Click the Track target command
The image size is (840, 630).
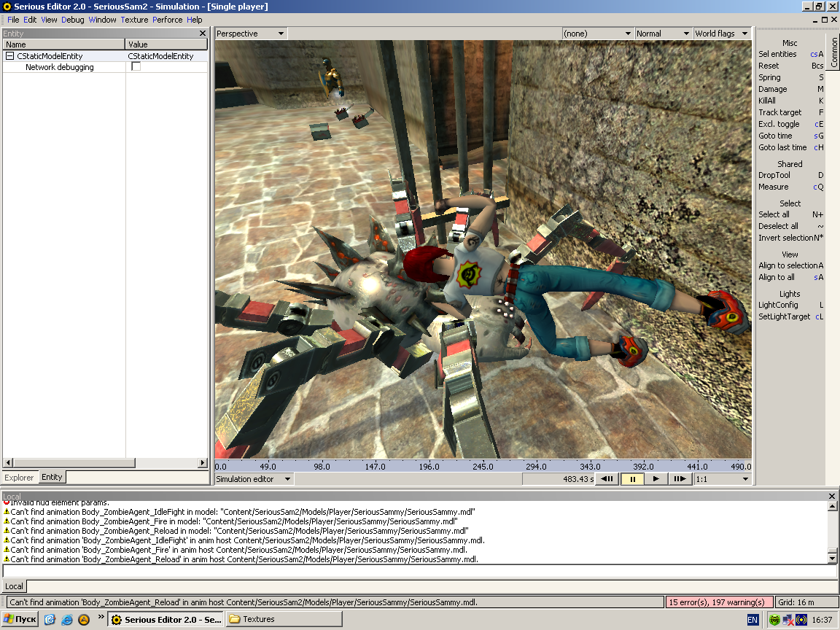pyautogui.click(x=790, y=112)
